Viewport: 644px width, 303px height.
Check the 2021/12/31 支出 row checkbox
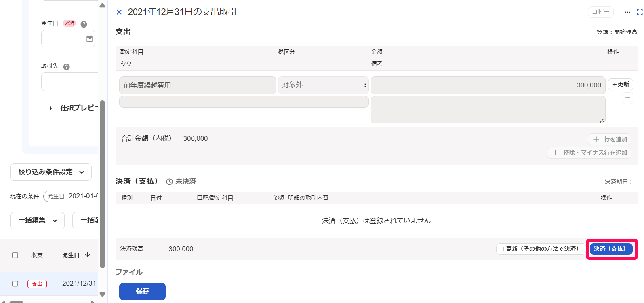[x=15, y=284]
